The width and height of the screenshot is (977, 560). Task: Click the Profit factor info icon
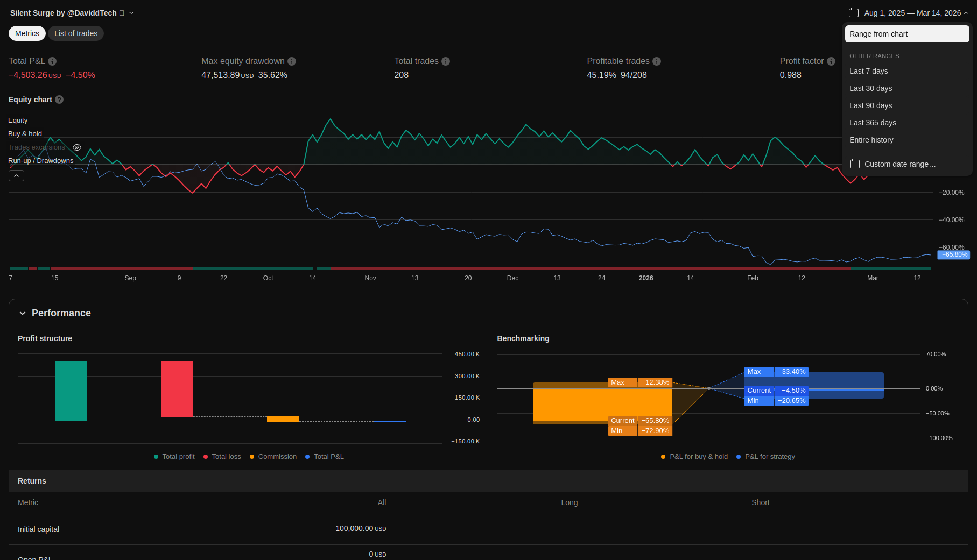click(831, 61)
